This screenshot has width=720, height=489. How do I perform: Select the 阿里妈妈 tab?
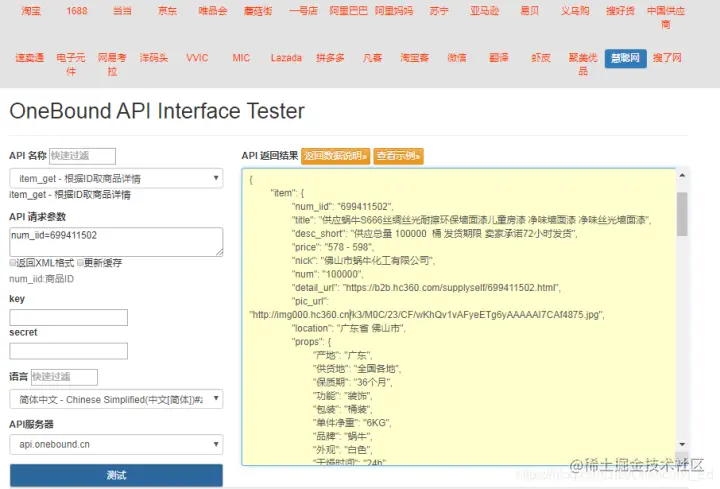(394, 11)
